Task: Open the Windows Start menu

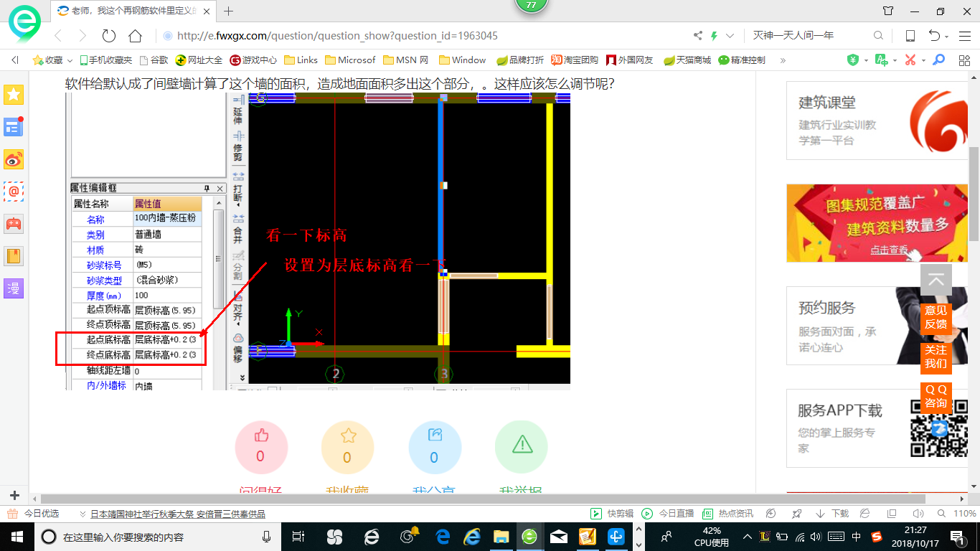Action: [17, 536]
